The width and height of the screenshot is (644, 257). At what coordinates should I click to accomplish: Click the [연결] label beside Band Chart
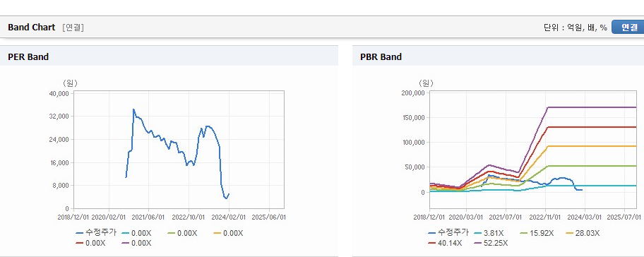[73, 28]
